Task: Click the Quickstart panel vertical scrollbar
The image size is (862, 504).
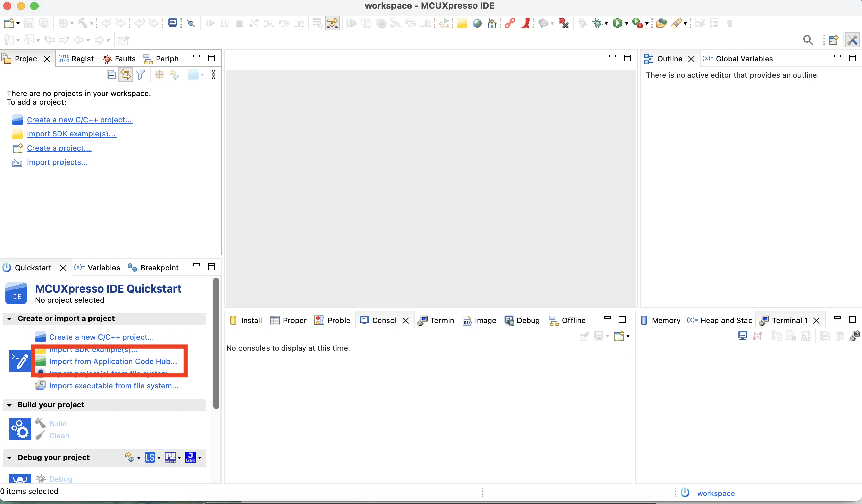Action: 216,343
